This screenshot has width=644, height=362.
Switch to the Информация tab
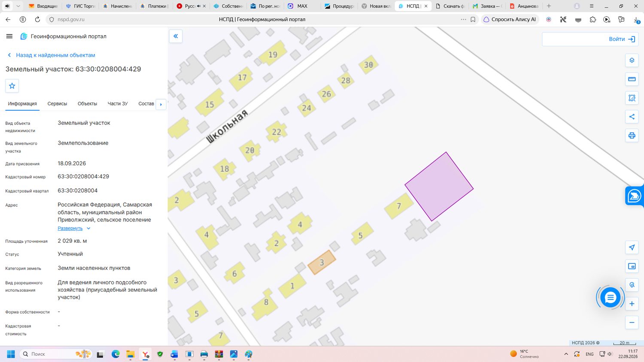tap(22, 104)
